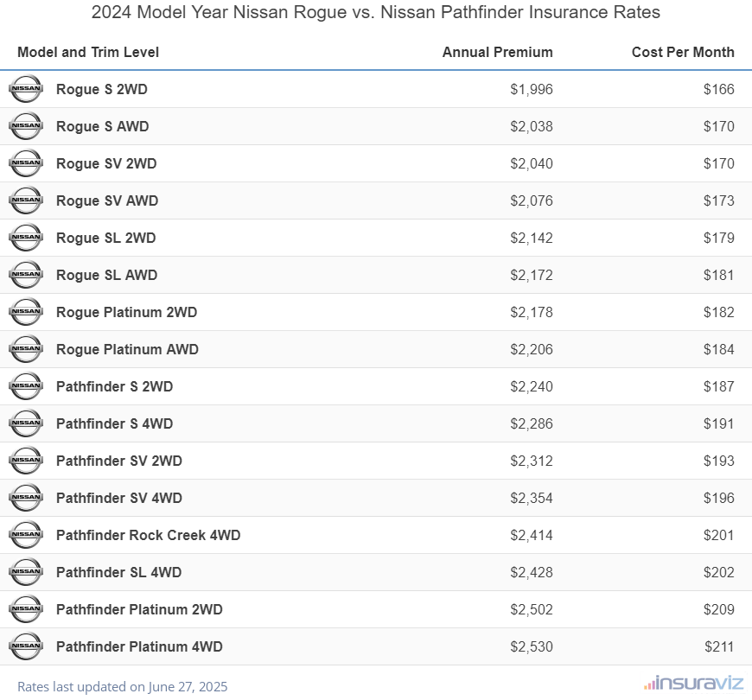Viewport: 752px width, 700px height.
Task: Select the Annual Premium column header
Action: click(x=497, y=52)
